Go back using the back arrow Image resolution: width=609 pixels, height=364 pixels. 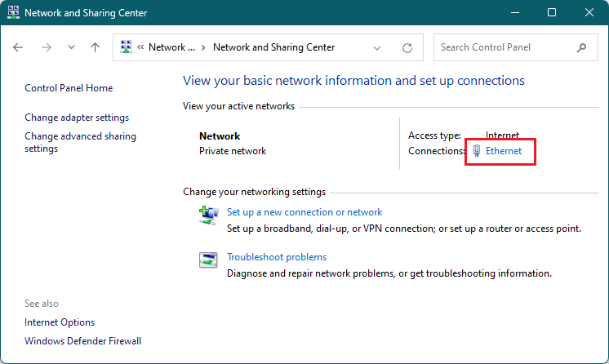[18, 47]
